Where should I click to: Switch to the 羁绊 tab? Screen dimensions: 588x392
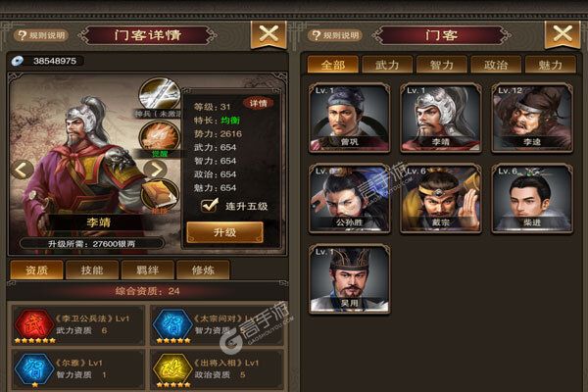[x=147, y=269]
